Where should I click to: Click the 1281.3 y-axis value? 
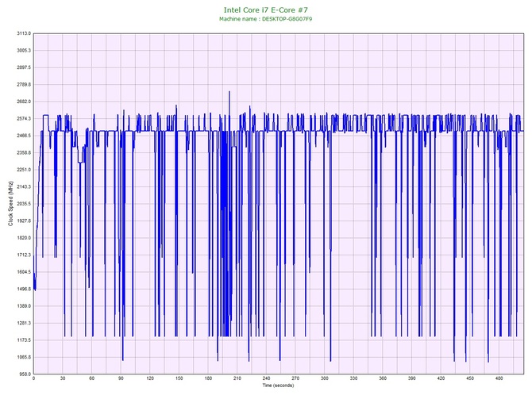[24, 323]
